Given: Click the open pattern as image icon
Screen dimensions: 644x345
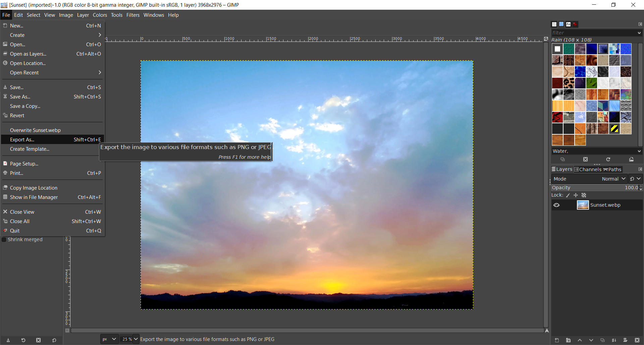Looking at the screenshot, I should coord(631,159).
